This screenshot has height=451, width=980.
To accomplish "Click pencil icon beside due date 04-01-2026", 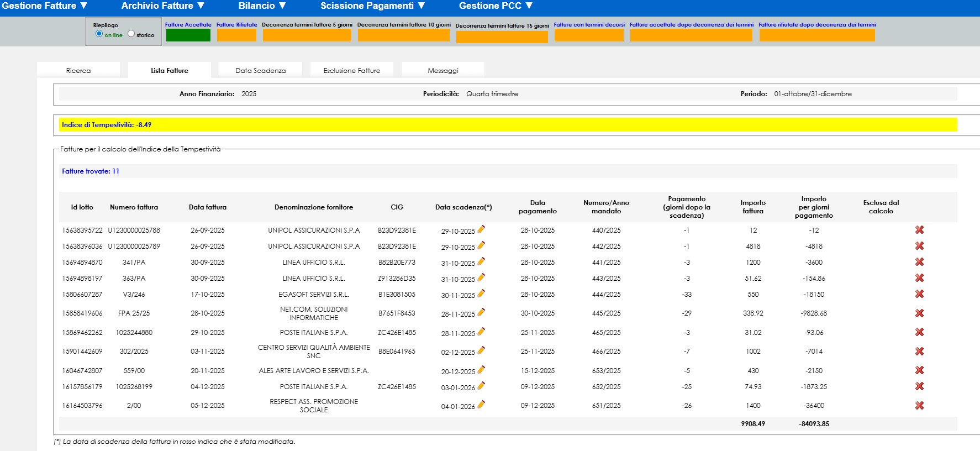I will click(481, 405).
